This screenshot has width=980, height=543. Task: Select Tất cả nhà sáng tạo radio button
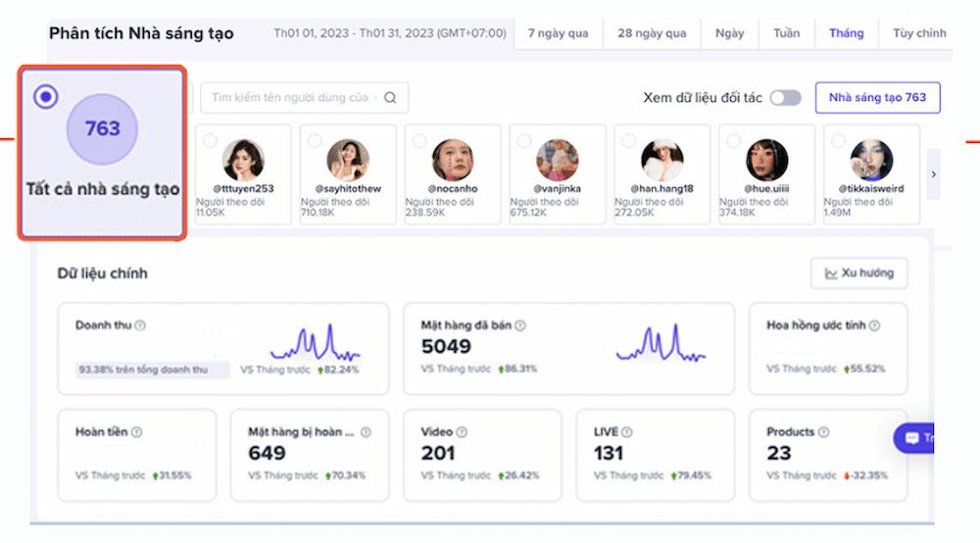pyautogui.click(x=45, y=96)
